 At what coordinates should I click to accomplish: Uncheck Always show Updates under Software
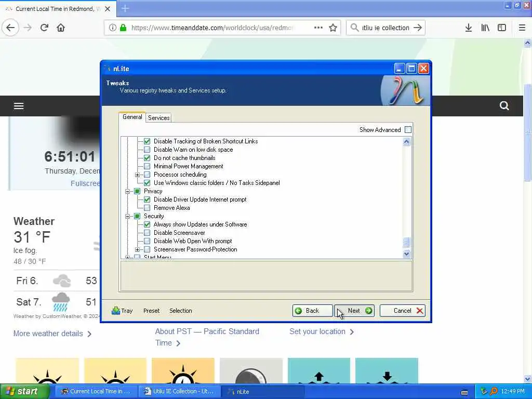[147, 224]
